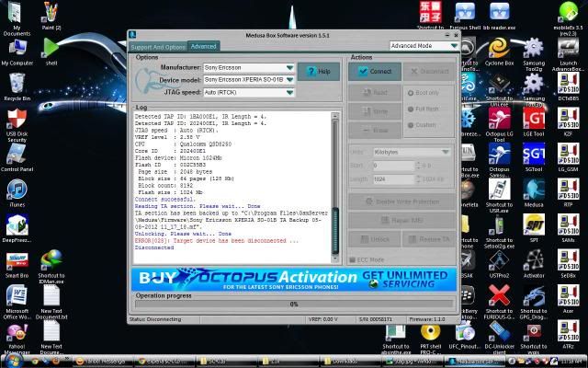Open the My Computer desktop icon
Image resolution: width=588 pixels, height=368 pixels.
[x=17, y=52]
